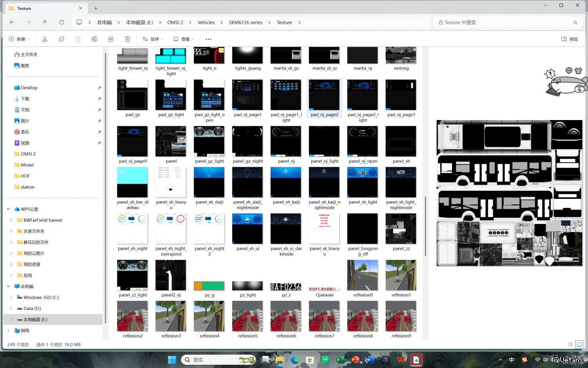
Task: Click the file list vertical scrollbar thumb
Action: click(425, 226)
